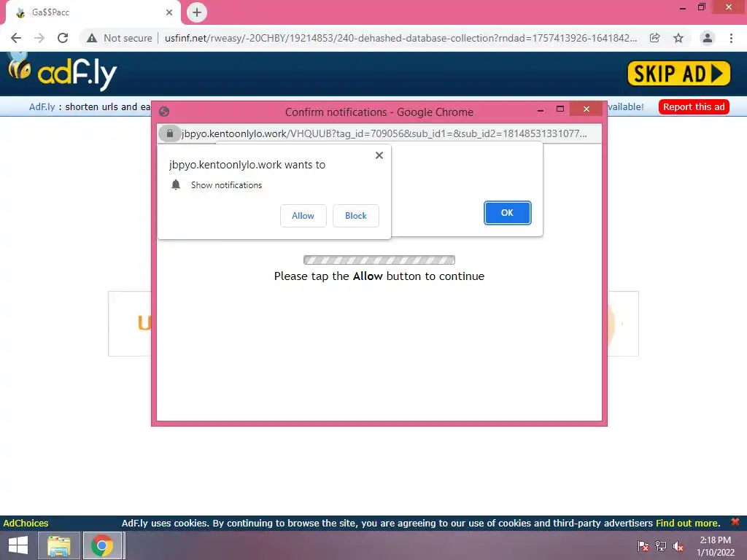Click the network tray icon
Image resolution: width=747 pixels, height=560 pixels.
(x=661, y=546)
